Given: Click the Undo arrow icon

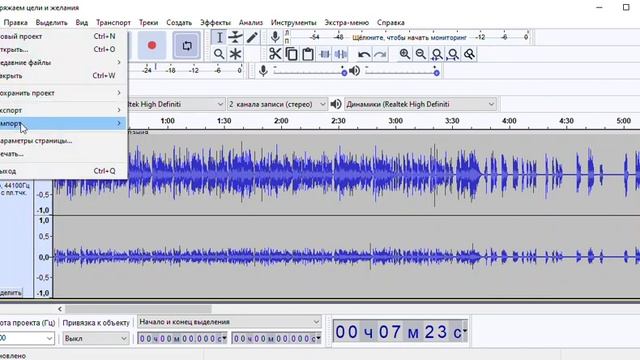Looking at the screenshot, I should [x=364, y=54].
